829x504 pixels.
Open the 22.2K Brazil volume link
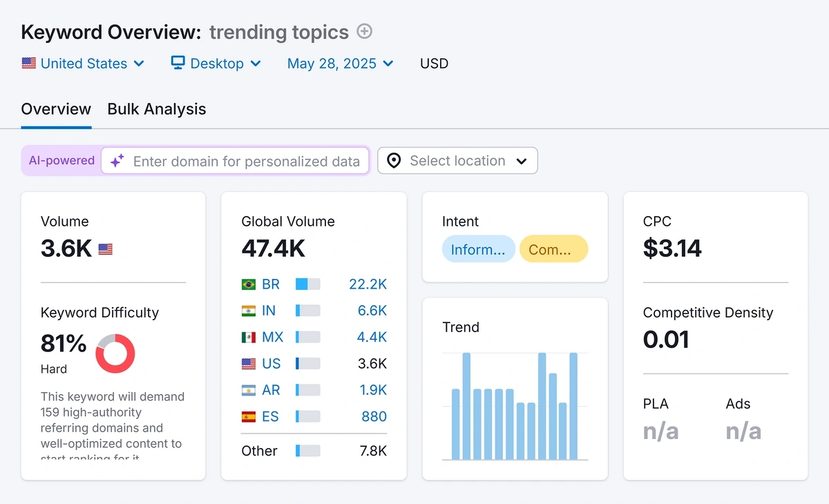tap(368, 284)
